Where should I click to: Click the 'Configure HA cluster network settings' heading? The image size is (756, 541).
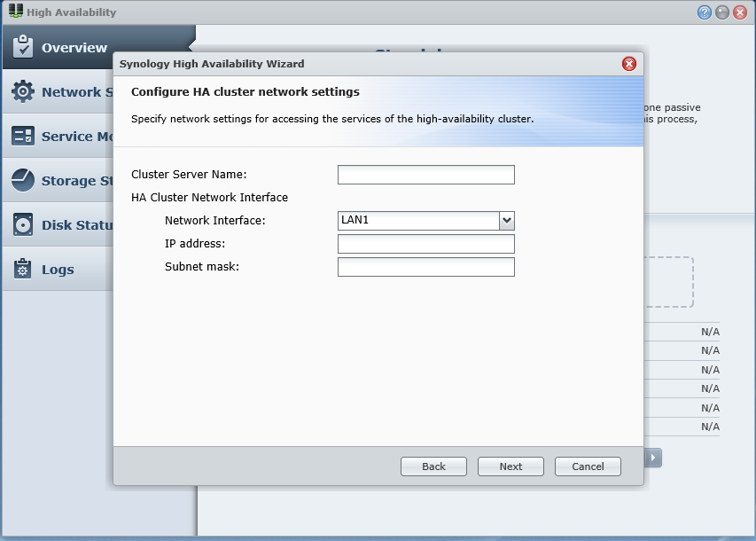click(x=246, y=91)
